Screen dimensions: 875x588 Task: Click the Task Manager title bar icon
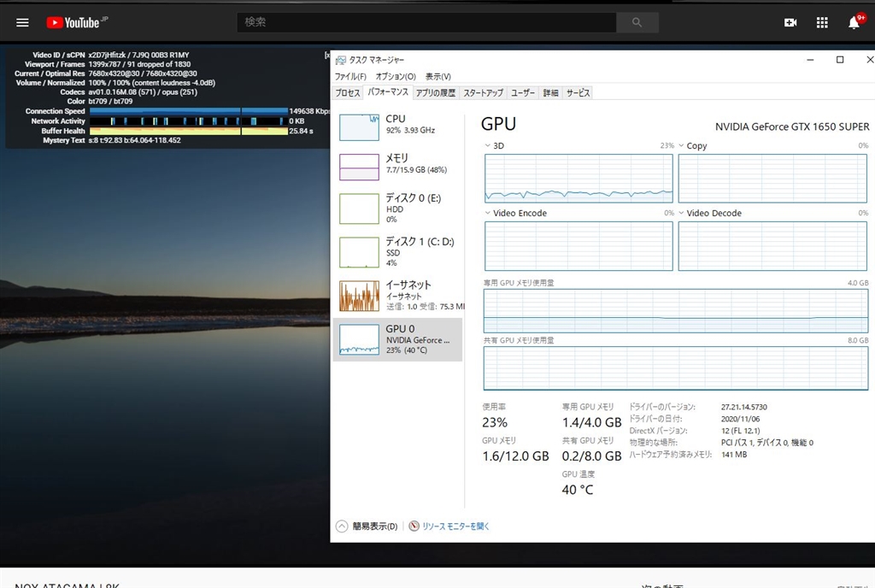[340, 60]
